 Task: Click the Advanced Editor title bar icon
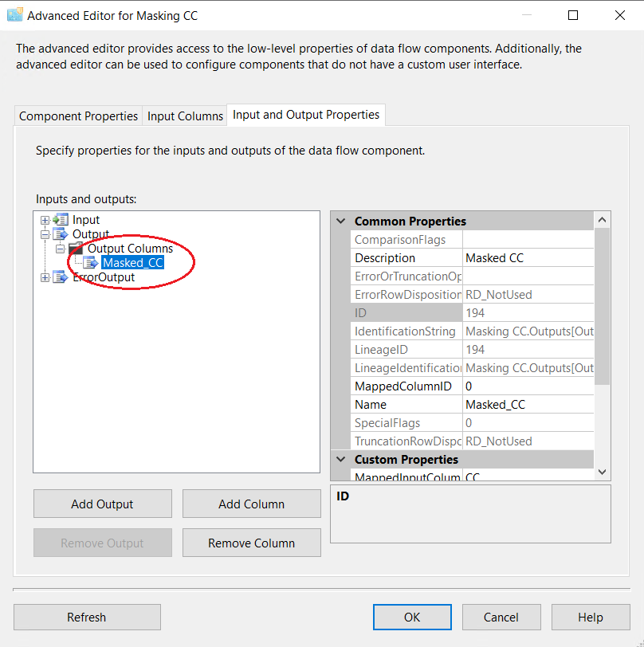tap(14, 15)
